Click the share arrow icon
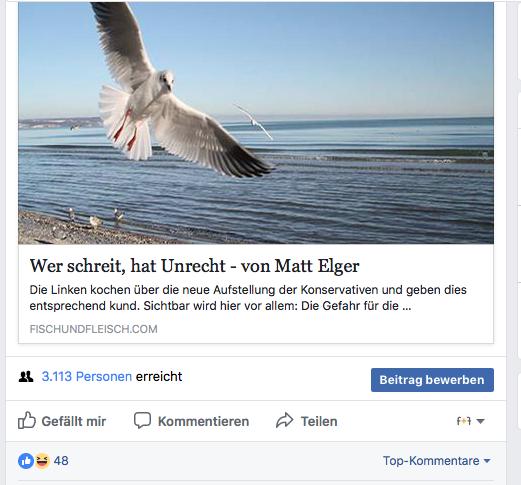 pyautogui.click(x=285, y=420)
